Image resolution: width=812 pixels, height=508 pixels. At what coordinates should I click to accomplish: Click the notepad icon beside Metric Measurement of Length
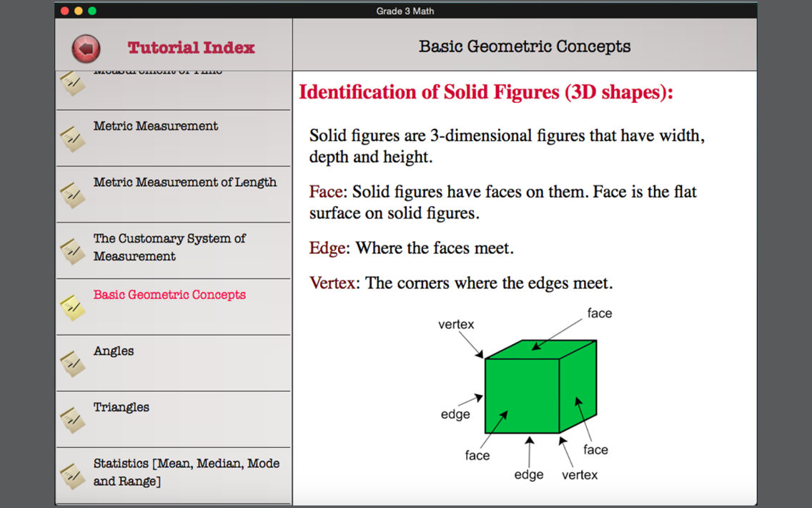coord(72,194)
